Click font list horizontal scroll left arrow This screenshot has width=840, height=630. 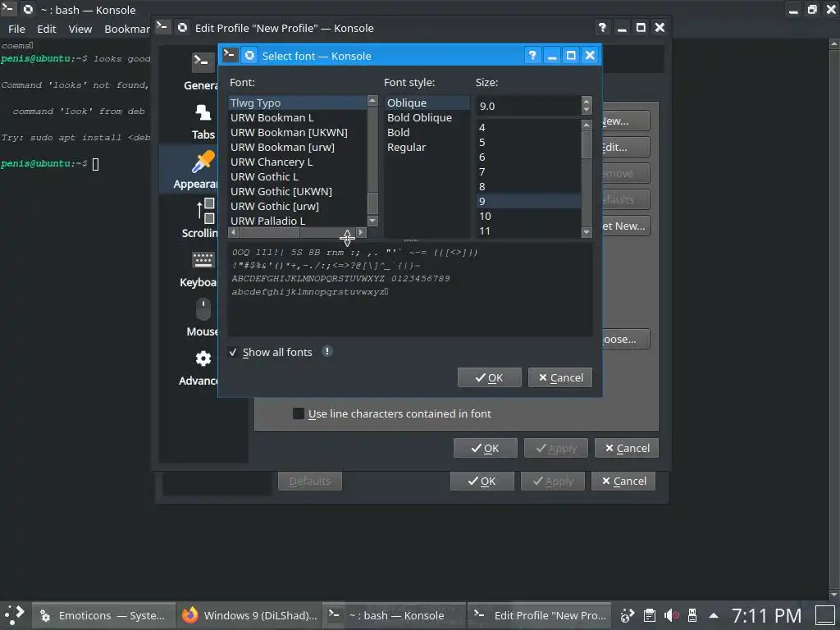pyautogui.click(x=234, y=232)
